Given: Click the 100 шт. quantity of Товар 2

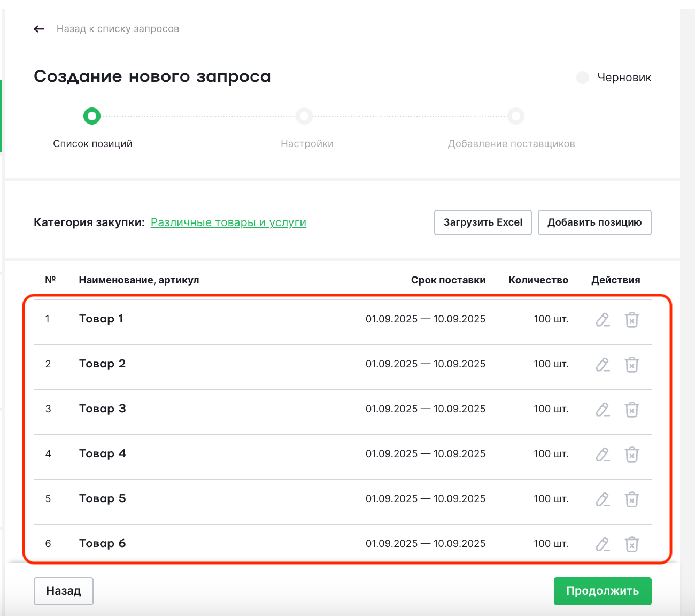Looking at the screenshot, I should [551, 364].
